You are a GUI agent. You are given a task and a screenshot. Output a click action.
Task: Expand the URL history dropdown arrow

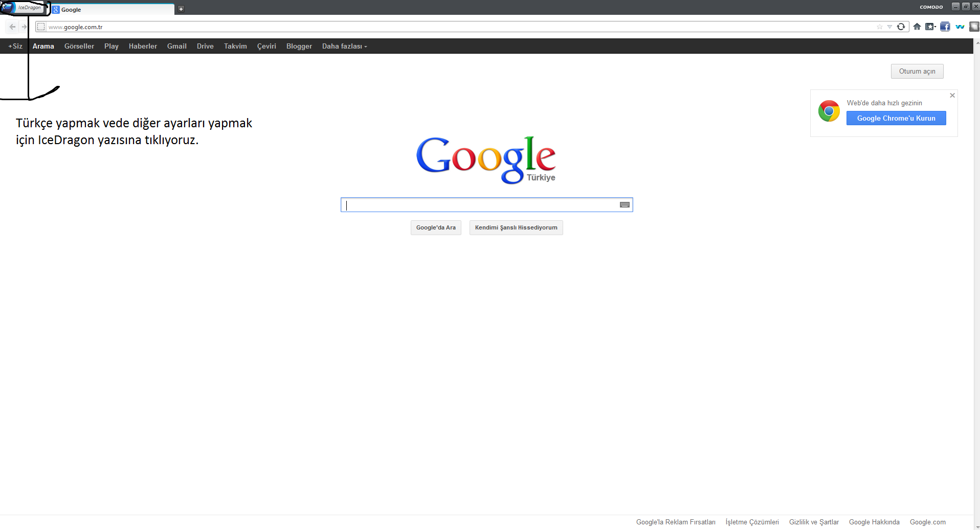(889, 27)
